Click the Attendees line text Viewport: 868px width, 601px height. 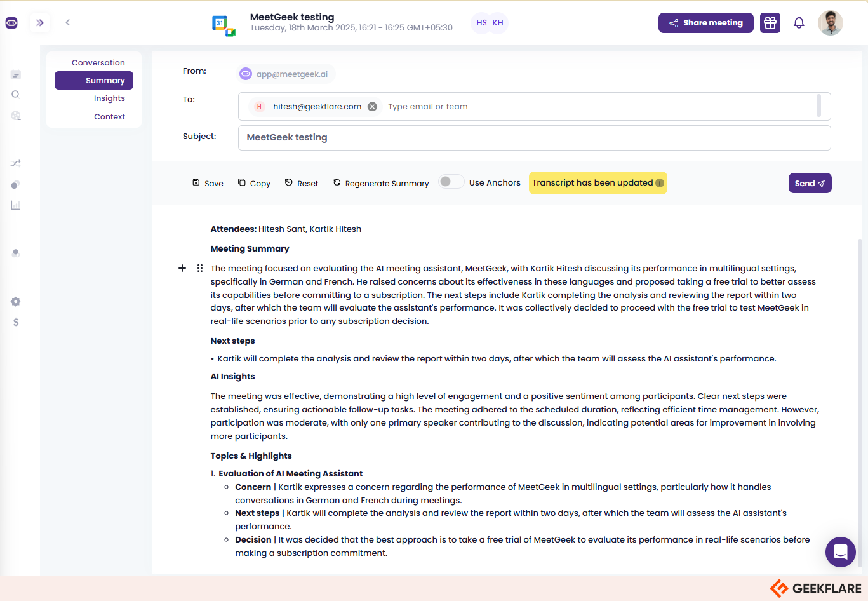pos(286,229)
